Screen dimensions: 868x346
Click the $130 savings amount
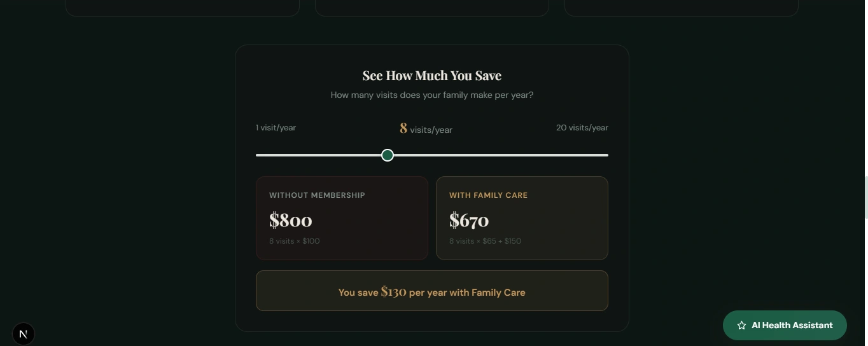(393, 292)
